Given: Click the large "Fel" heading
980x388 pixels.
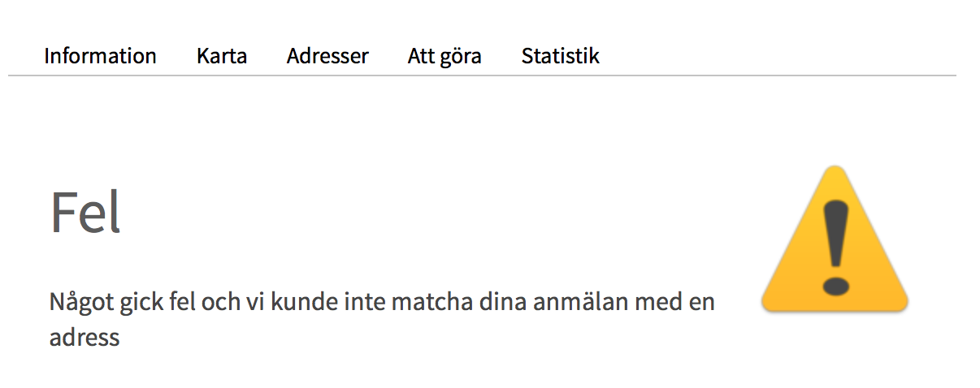Looking at the screenshot, I should [85, 213].
